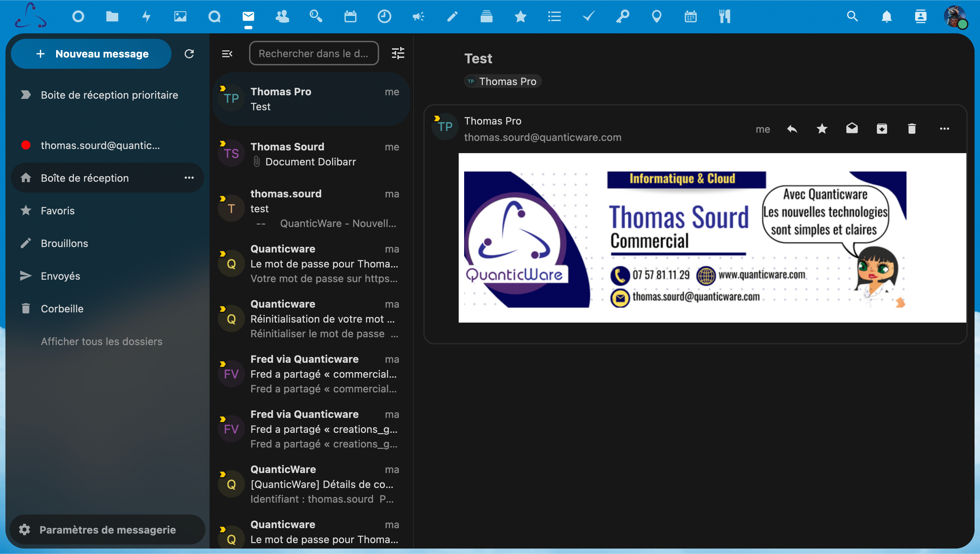
Task: Star the open Test message
Action: point(822,129)
